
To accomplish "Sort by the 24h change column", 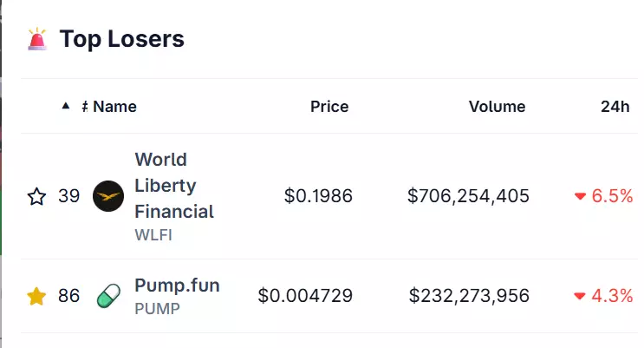I will pyautogui.click(x=615, y=107).
